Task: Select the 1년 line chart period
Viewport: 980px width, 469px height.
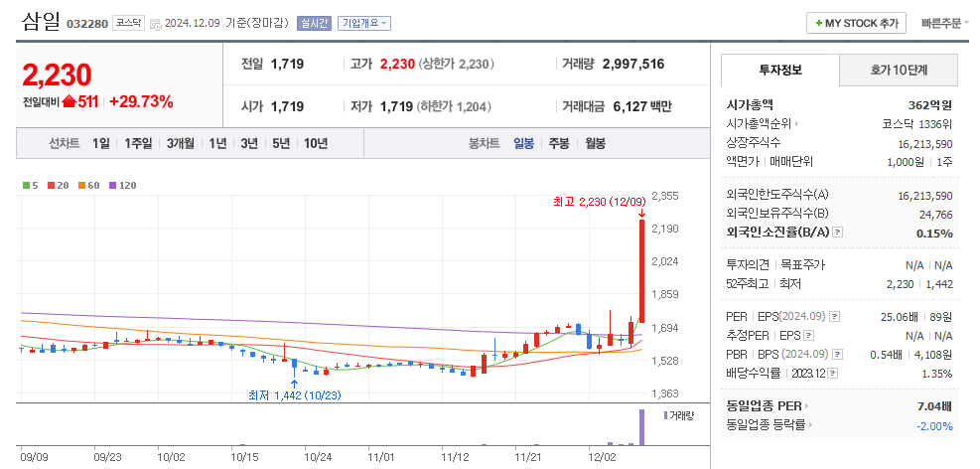Action: pyautogui.click(x=217, y=143)
